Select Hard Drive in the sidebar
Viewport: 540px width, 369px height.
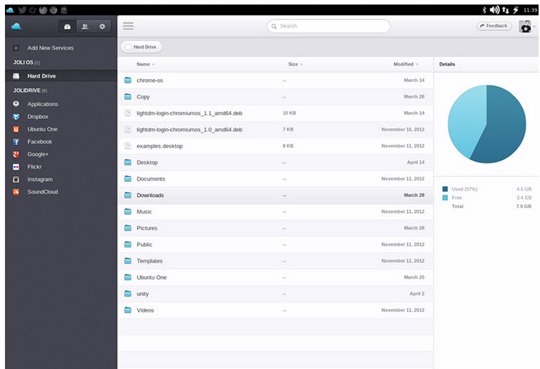click(x=61, y=76)
